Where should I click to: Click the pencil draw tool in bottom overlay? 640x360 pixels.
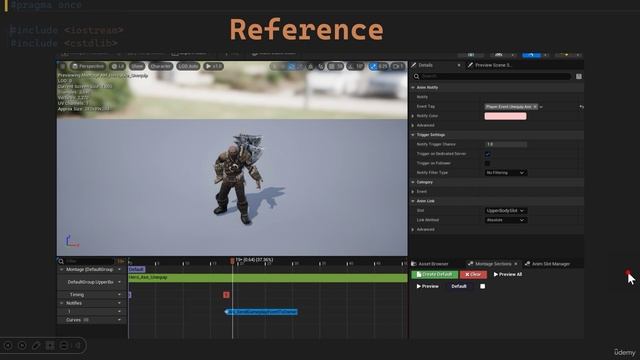pyautogui.click(x=36, y=346)
